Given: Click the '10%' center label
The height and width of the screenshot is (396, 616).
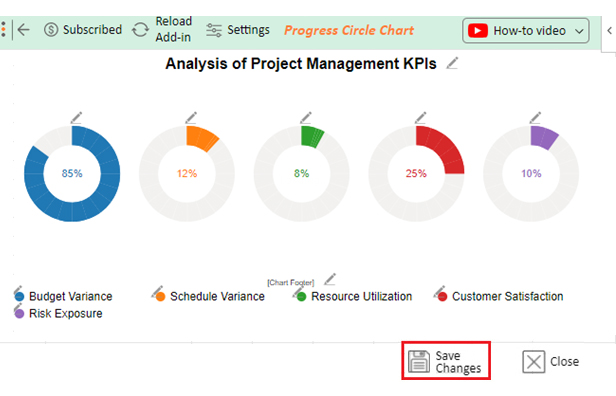Looking at the screenshot, I should 531,173.
